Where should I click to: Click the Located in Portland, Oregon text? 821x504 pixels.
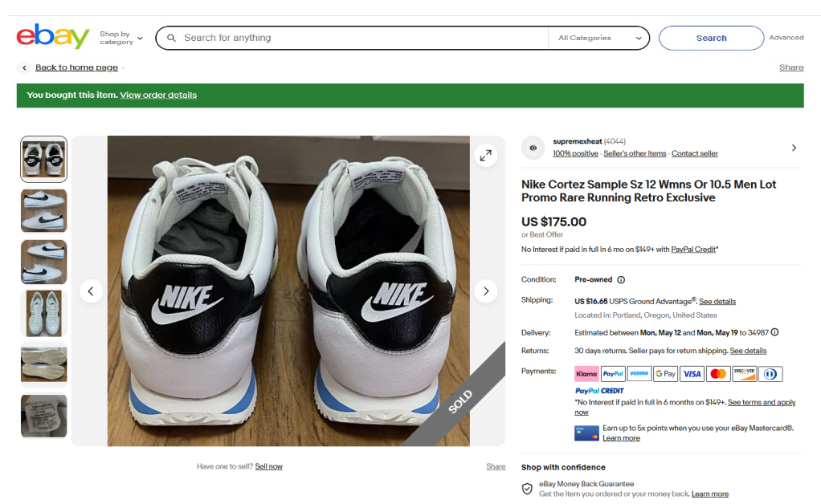click(x=646, y=315)
